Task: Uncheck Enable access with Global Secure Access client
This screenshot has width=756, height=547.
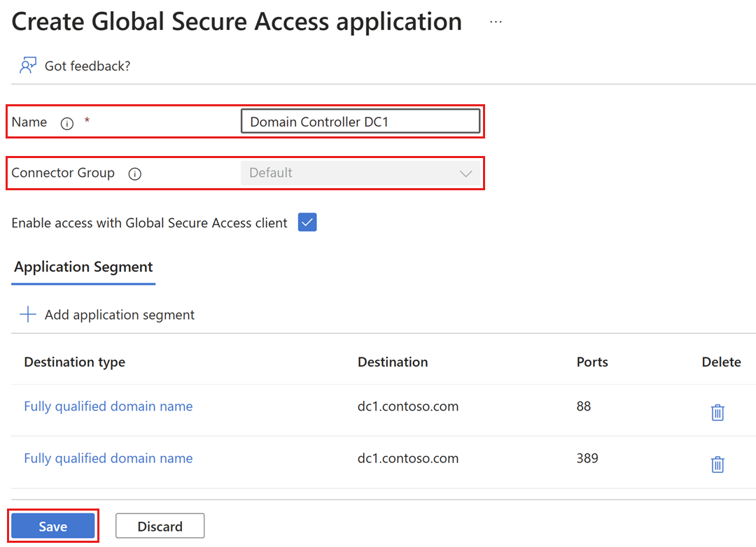Action: point(307,223)
